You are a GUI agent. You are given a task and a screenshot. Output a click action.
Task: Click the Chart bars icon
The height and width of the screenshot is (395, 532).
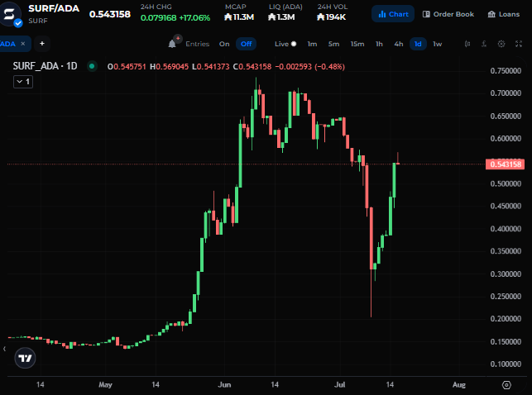pos(382,14)
